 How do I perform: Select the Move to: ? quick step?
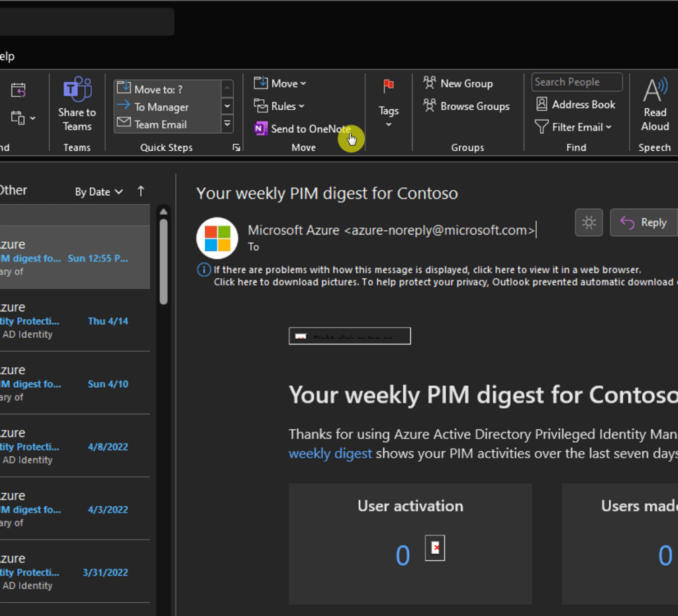168,89
